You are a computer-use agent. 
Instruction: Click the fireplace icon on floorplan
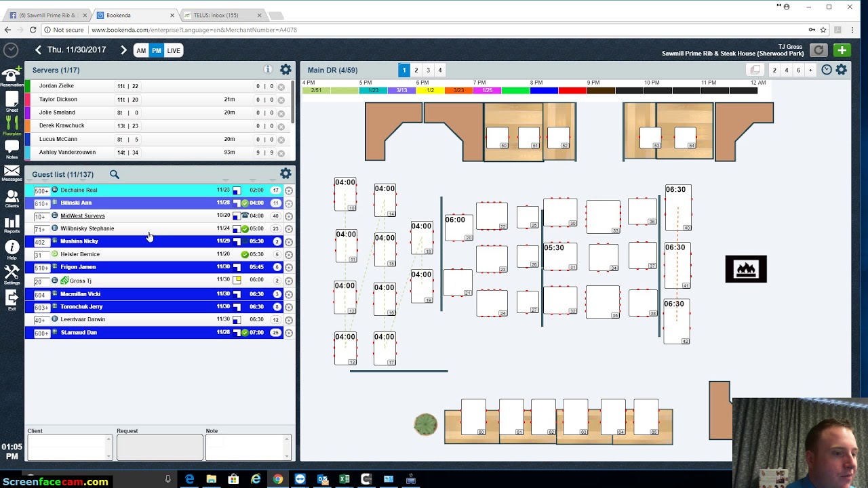[746, 269]
